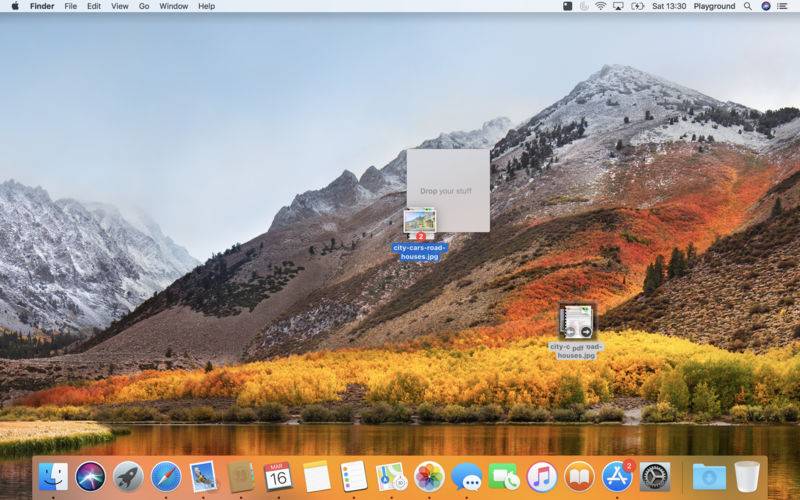The width and height of the screenshot is (800, 500).
Task: Open App Store with update badge
Action: pyautogui.click(x=616, y=476)
